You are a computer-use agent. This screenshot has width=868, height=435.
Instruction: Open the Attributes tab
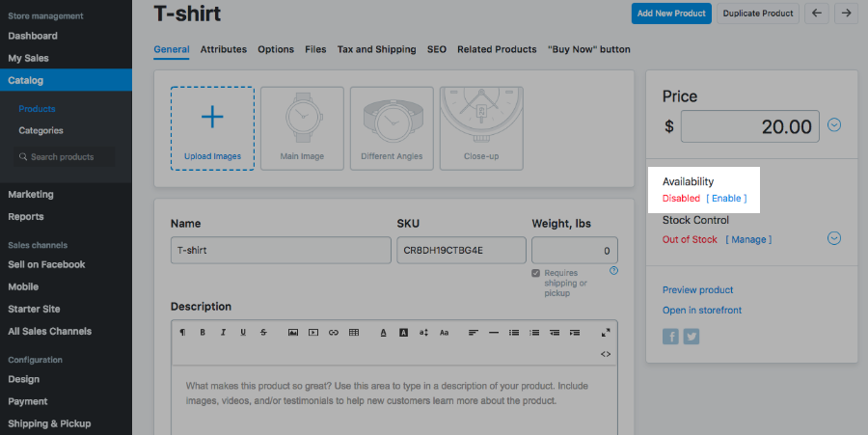(223, 49)
